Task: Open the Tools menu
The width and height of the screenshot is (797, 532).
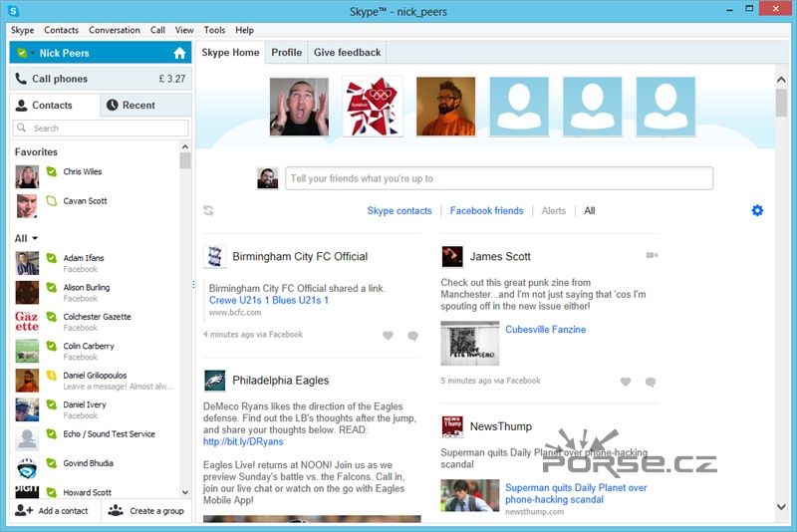Action: click(x=214, y=30)
